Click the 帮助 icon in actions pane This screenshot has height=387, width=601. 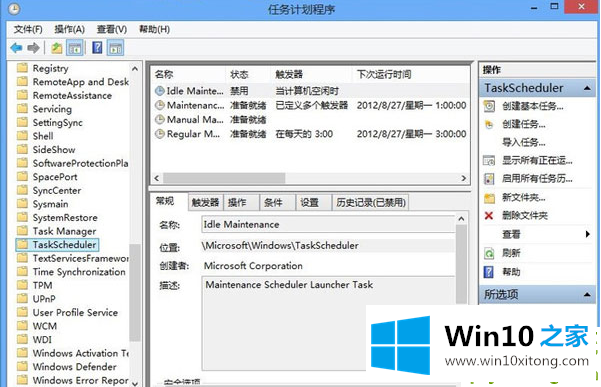tap(489, 272)
